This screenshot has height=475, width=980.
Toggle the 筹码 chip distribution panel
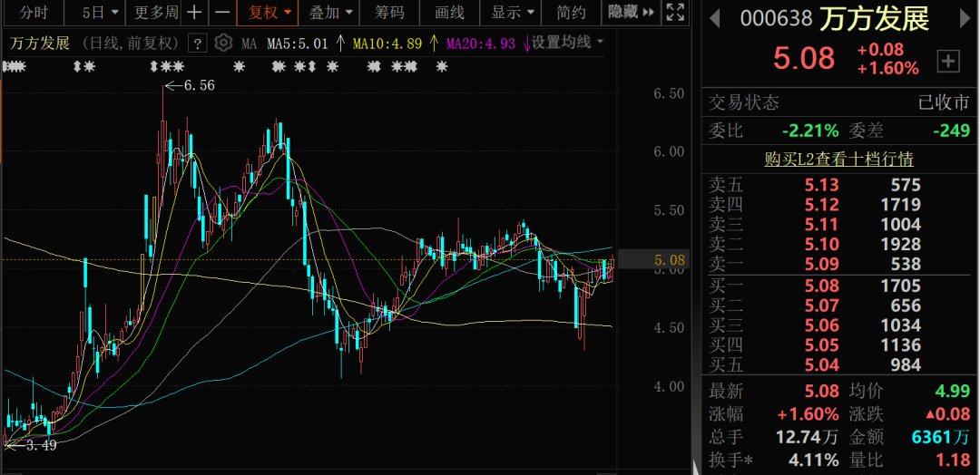coord(390,13)
